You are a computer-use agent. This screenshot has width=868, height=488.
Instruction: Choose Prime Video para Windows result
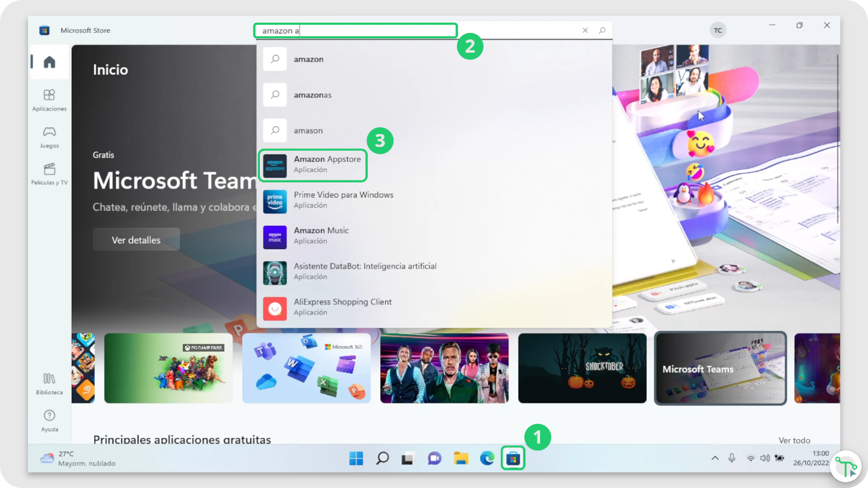(x=343, y=200)
